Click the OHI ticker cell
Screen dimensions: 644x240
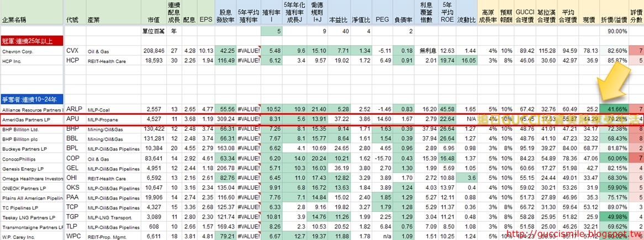click(75, 178)
